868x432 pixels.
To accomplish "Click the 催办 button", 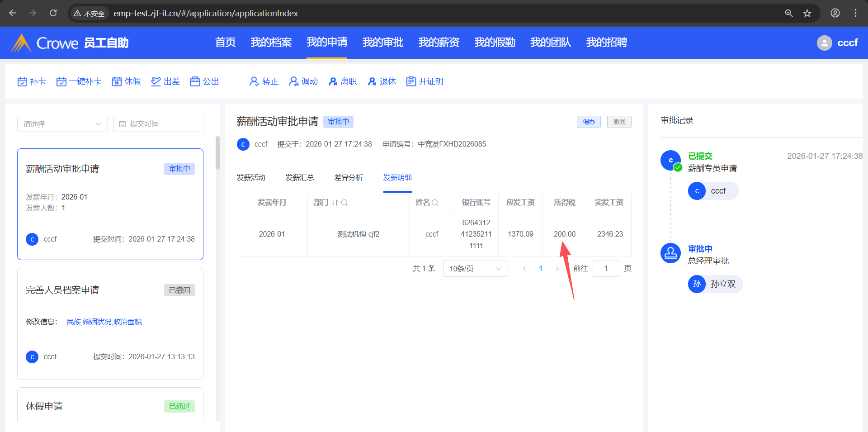I will coord(589,122).
